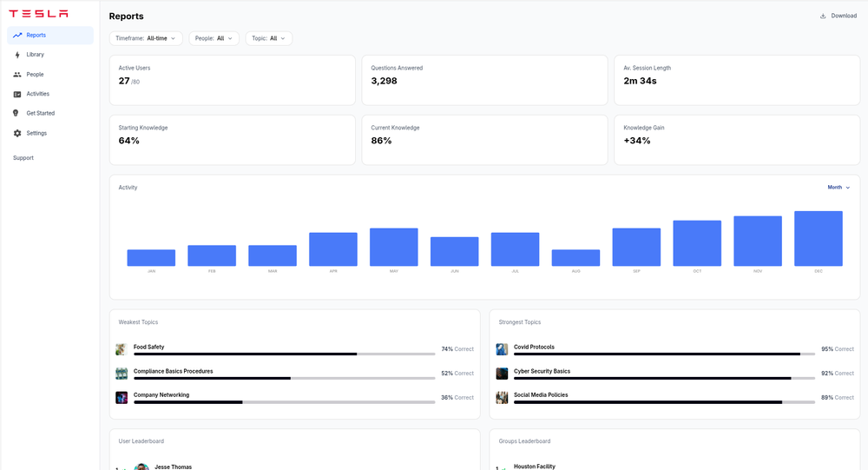Click the DEC bar in the Activity chart
The height and width of the screenshot is (470, 868).
[819, 238]
